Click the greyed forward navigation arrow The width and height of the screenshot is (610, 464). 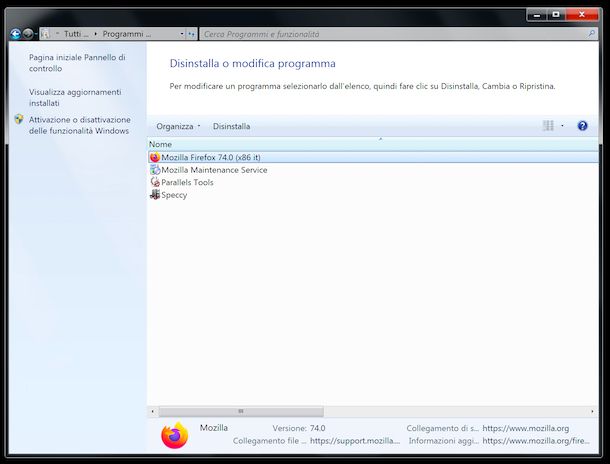[x=28, y=34]
